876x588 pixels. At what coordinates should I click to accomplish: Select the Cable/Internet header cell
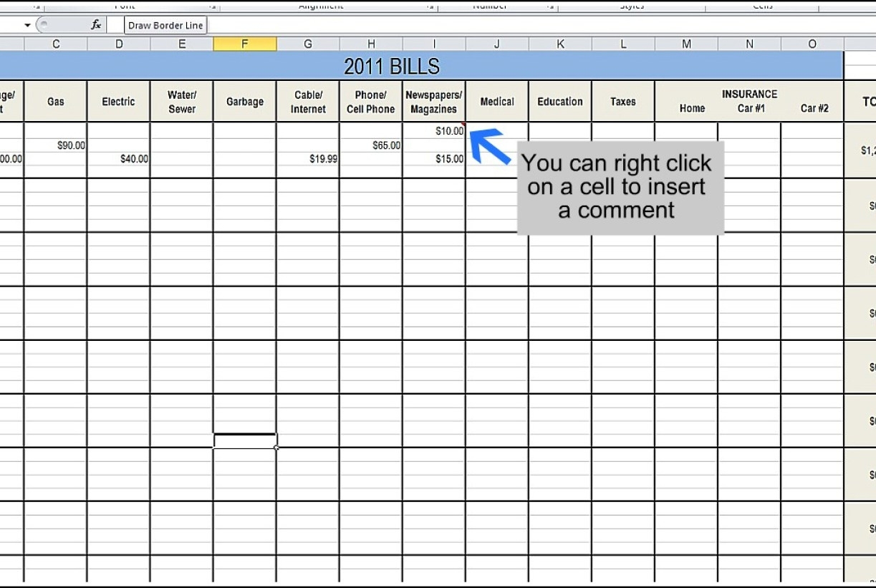pyautogui.click(x=308, y=102)
